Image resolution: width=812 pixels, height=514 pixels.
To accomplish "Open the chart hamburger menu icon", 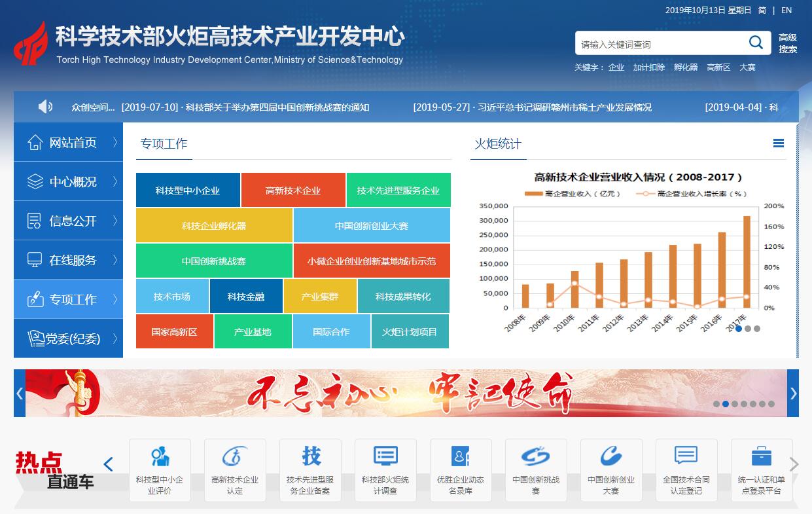I will click(778, 143).
